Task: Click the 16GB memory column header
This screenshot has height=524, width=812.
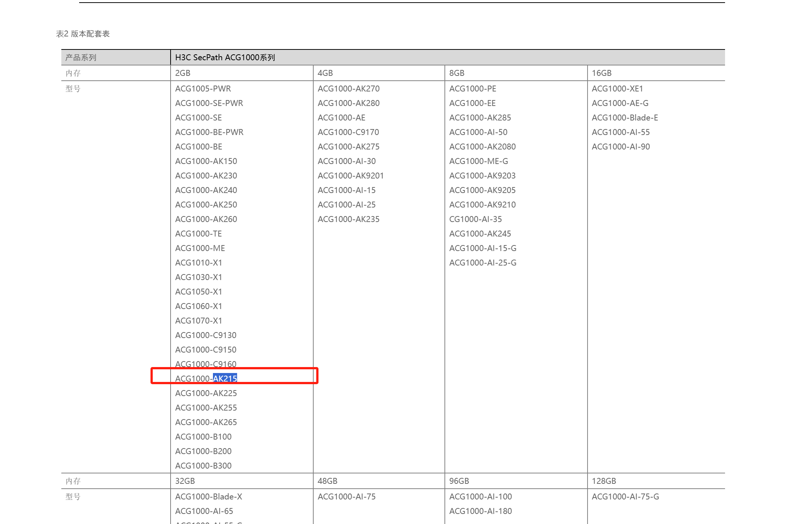Action: click(x=601, y=73)
